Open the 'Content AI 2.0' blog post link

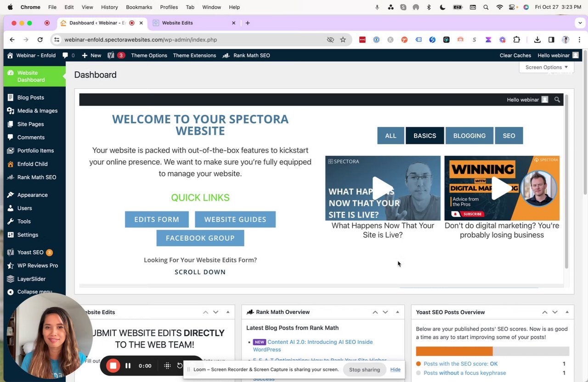tap(313, 346)
